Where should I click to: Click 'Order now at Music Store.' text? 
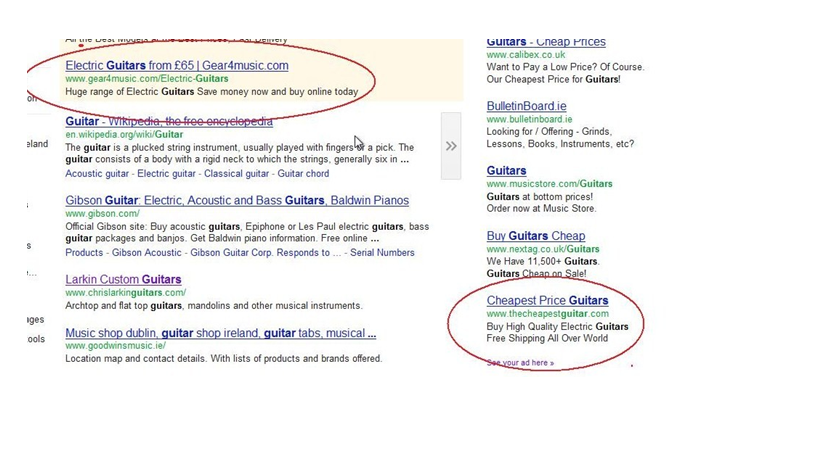pos(541,208)
